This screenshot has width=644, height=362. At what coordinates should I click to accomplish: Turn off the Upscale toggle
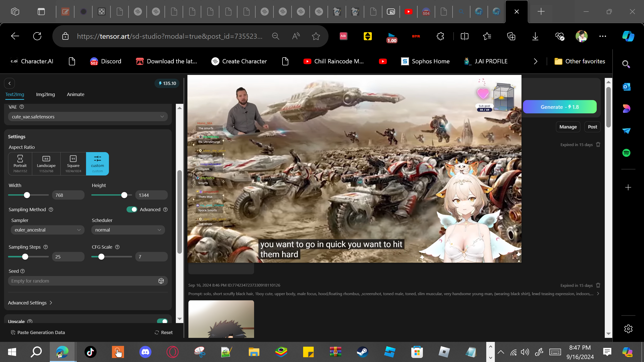pos(162,321)
